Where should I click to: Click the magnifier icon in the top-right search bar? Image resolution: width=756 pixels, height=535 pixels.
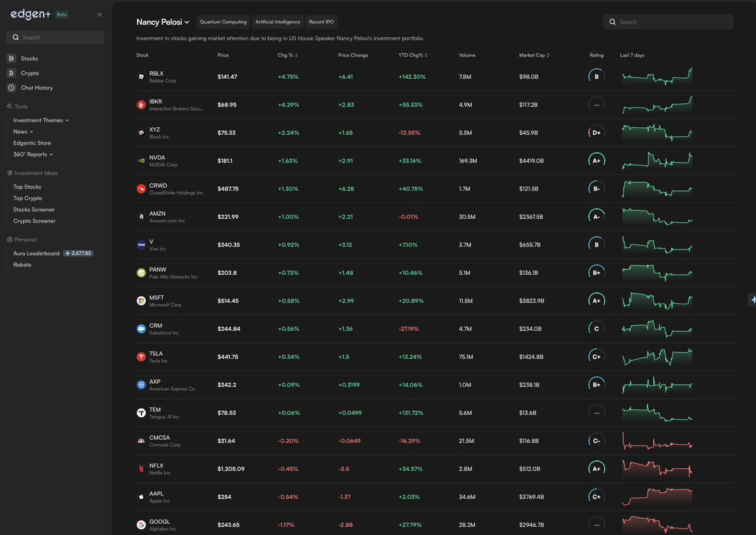click(x=612, y=21)
